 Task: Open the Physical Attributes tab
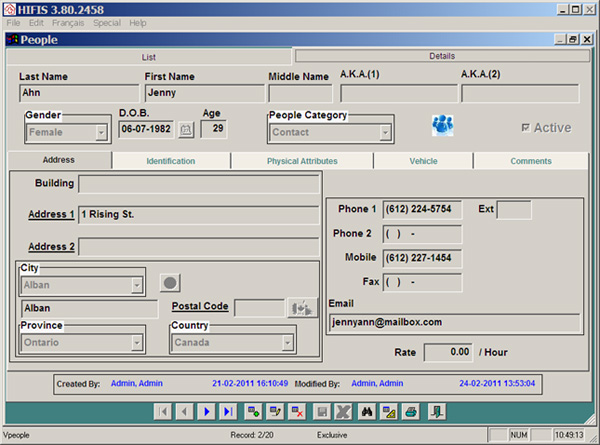(x=302, y=161)
